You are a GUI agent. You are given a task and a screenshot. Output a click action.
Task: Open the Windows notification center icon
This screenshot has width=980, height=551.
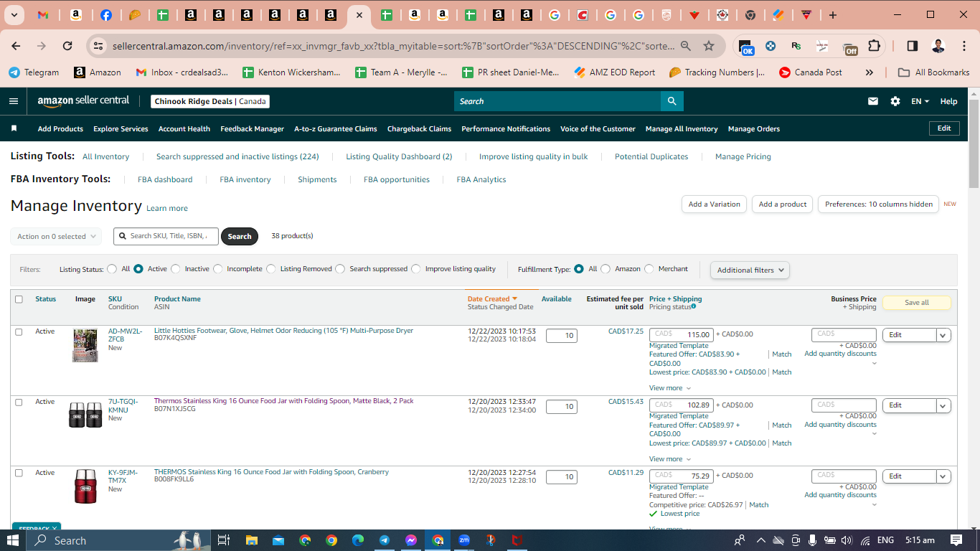click(956, 540)
